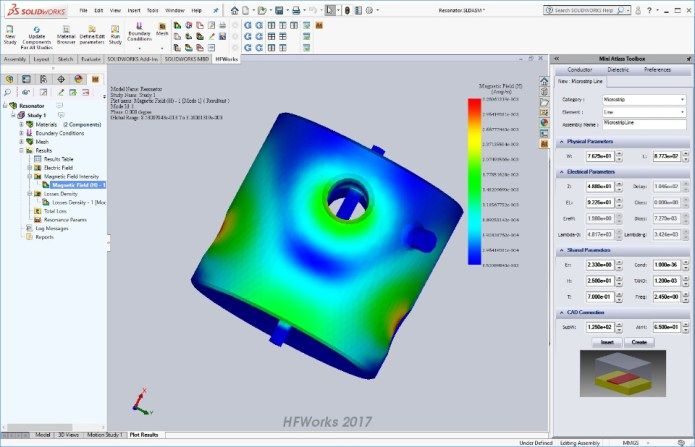Collapse the Electrical Parameters section
The height and width of the screenshot is (447, 695).
(562, 172)
